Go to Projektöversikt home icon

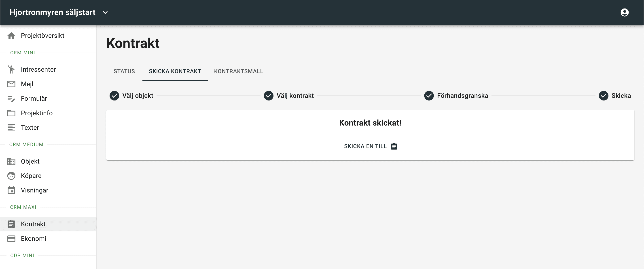tap(11, 36)
